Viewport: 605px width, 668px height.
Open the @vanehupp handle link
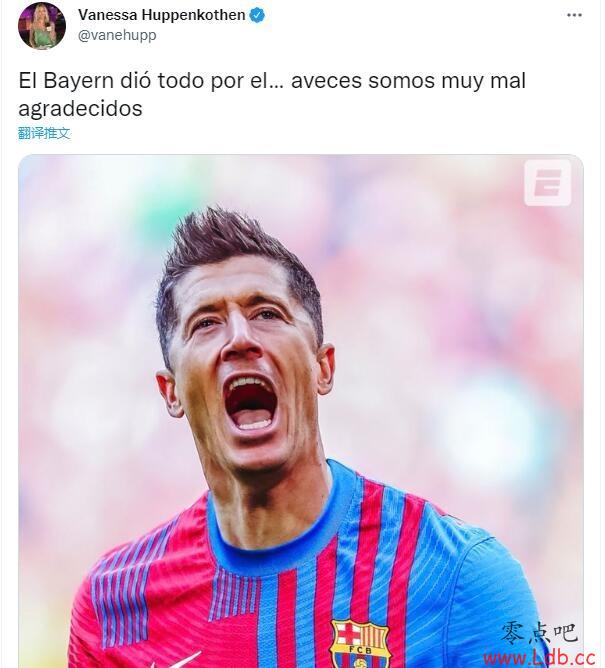coord(117,35)
